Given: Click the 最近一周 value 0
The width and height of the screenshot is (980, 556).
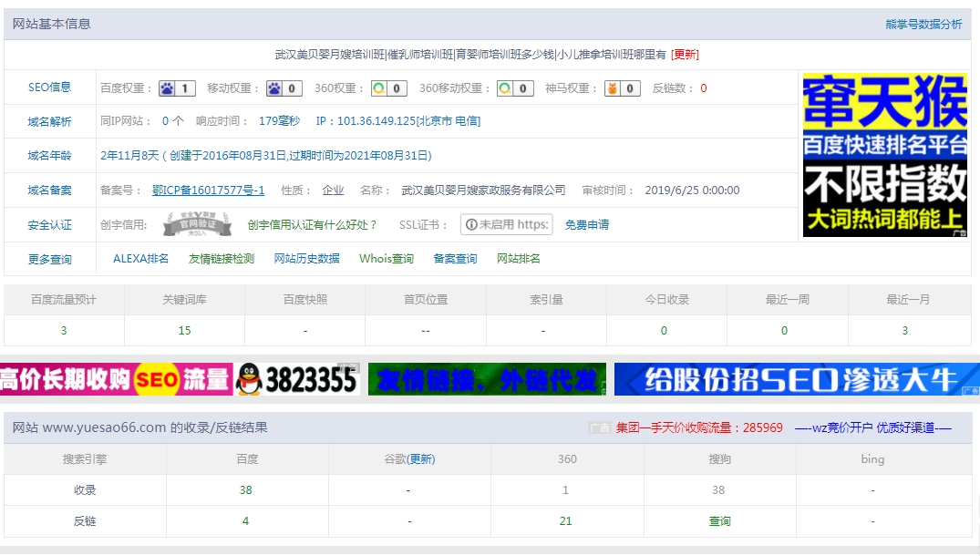Looking at the screenshot, I should [784, 331].
